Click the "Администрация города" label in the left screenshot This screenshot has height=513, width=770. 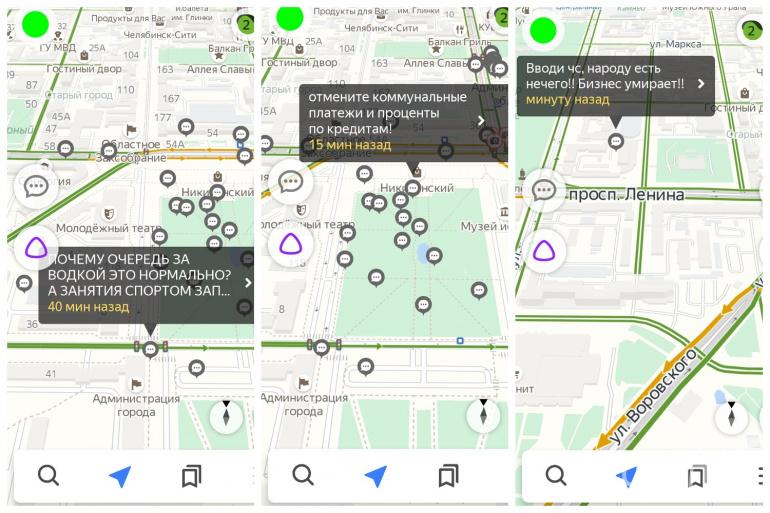point(137,405)
